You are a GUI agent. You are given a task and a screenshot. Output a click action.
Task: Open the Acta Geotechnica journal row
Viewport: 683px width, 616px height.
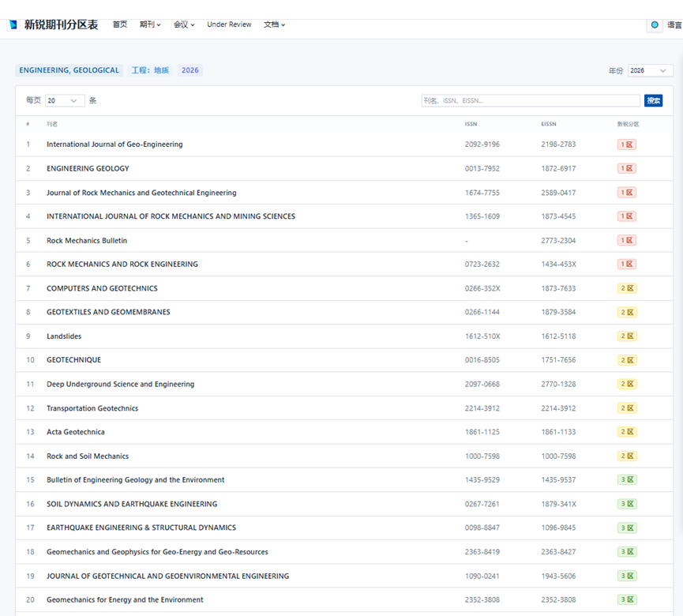click(76, 432)
